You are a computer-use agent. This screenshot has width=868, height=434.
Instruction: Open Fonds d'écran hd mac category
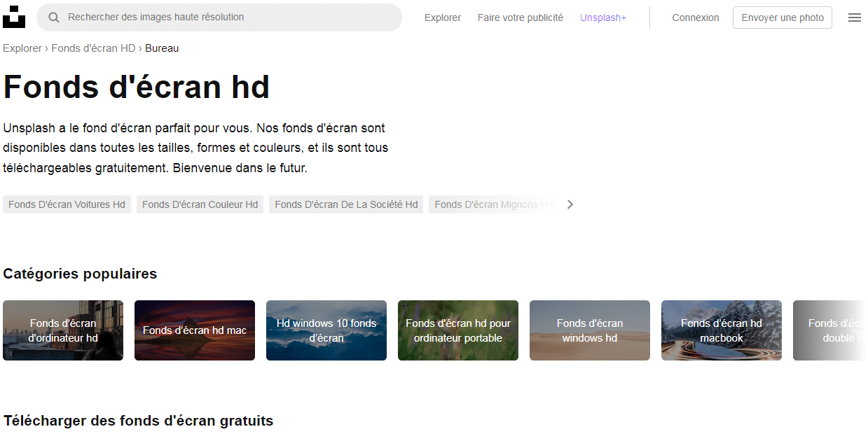[195, 330]
